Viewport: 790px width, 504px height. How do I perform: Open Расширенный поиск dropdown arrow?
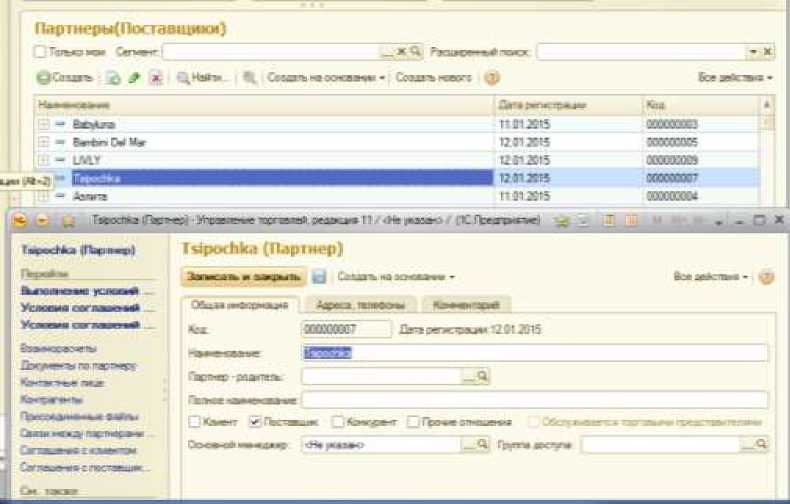[x=753, y=51]
